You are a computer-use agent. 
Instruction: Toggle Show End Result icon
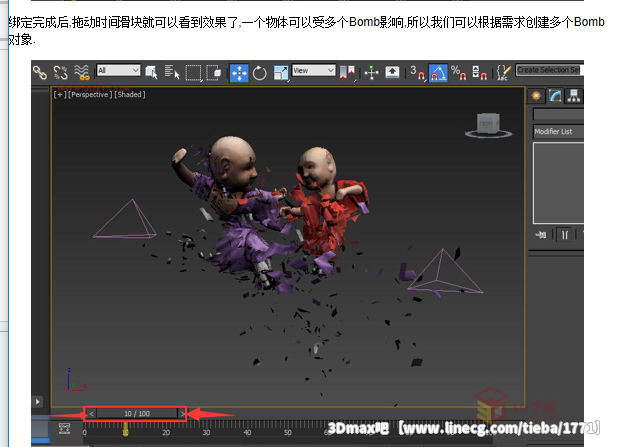pyautogui.click(x=565, y=235)
